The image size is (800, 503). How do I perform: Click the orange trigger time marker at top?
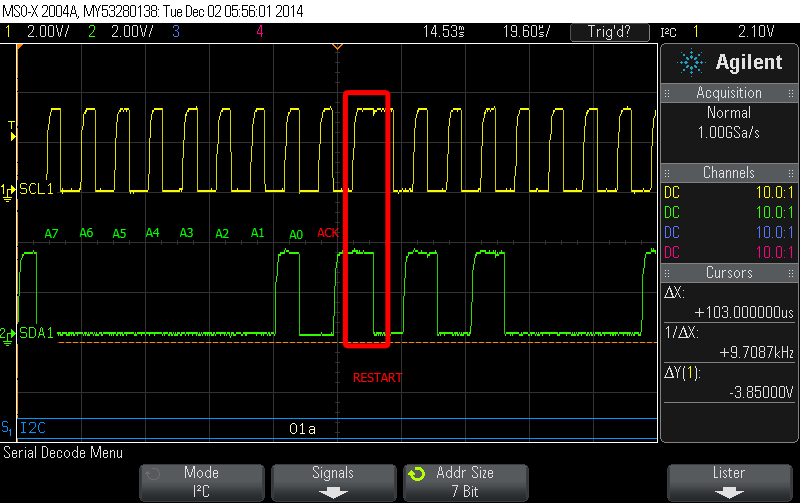click(337, 47)
